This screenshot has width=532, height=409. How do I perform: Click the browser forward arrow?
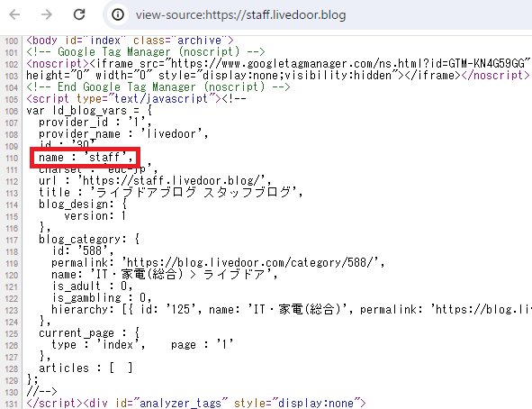pos(47,14)
